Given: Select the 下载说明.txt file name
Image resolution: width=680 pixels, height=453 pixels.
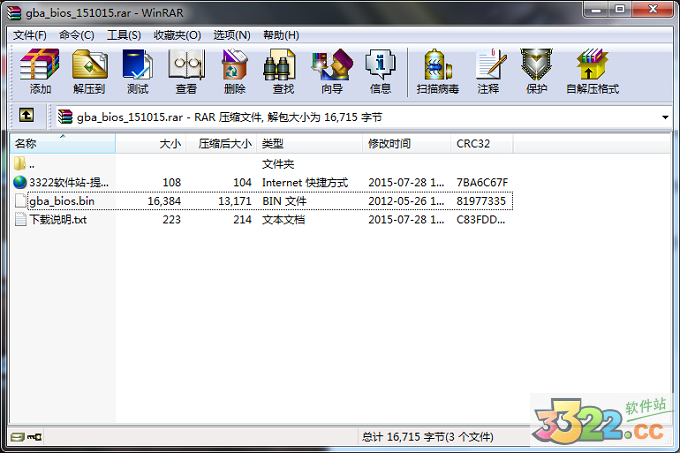Looking at the screenshot, I should [x=58, y=220].
